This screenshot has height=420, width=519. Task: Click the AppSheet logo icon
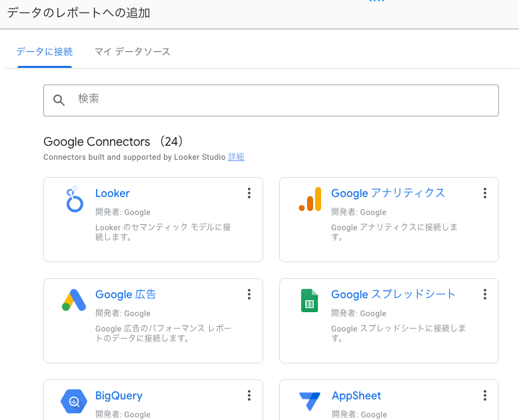[310, 401]
